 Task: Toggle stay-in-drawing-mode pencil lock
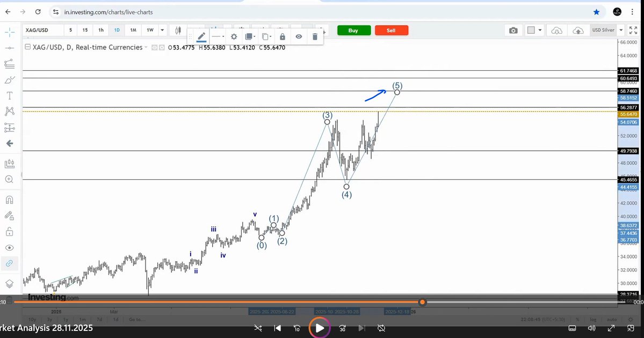tap(10, 216)
